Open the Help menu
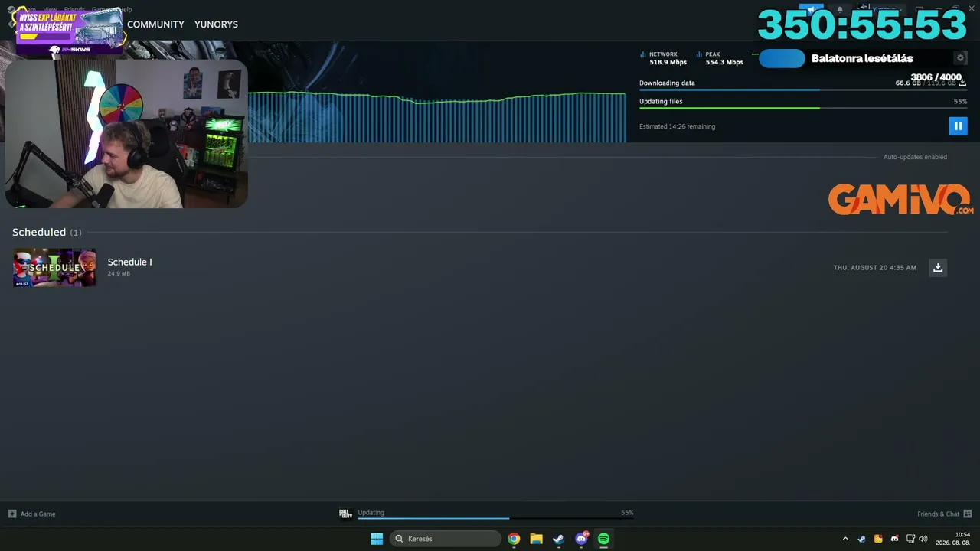 tap(125, 10)
